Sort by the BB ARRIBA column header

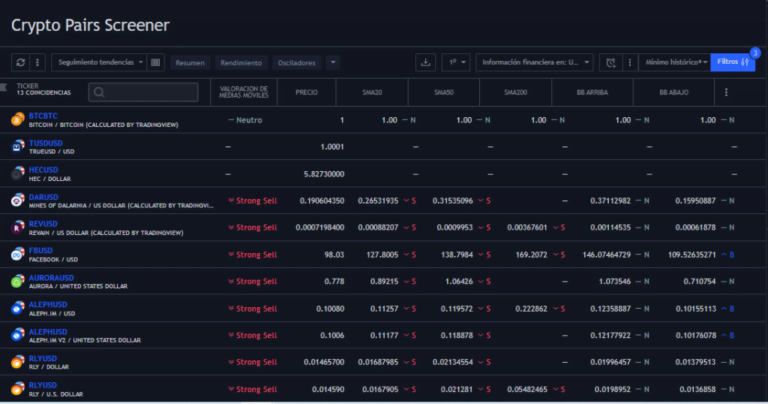[x=592, y=92]
